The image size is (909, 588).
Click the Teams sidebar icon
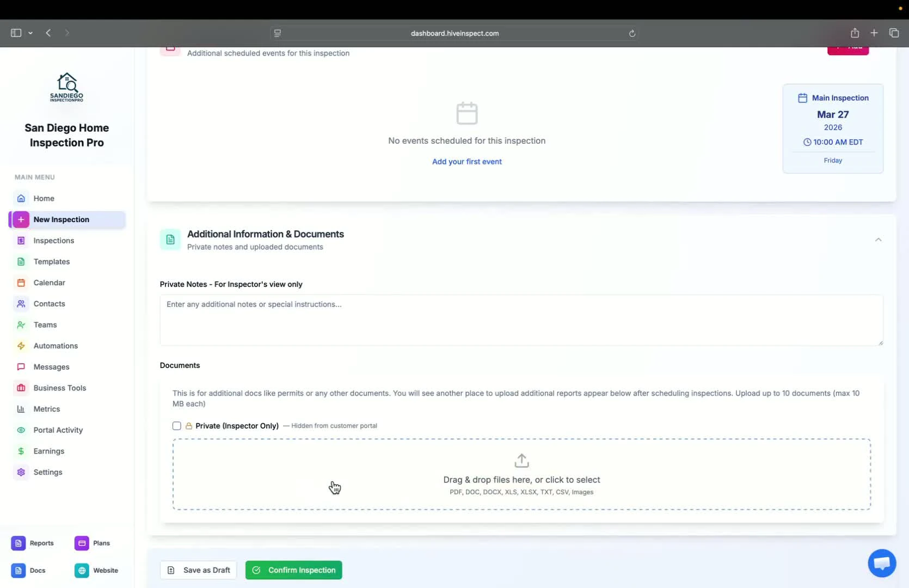pyautogui.click(x=21, y=325)
